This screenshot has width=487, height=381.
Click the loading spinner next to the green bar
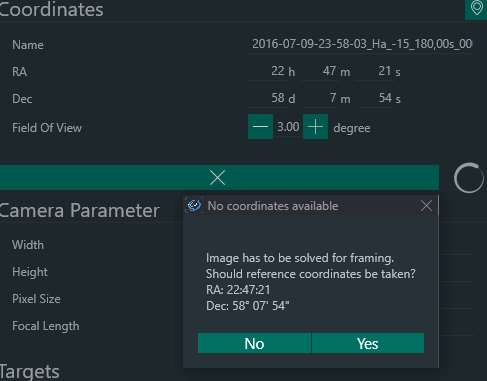469,178
